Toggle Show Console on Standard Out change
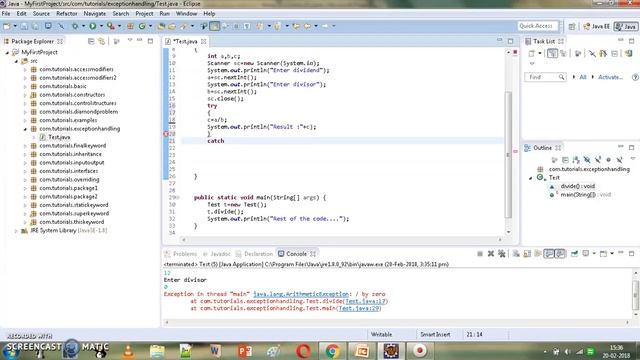This screenshot has height=360, width=640. [549, 254]
